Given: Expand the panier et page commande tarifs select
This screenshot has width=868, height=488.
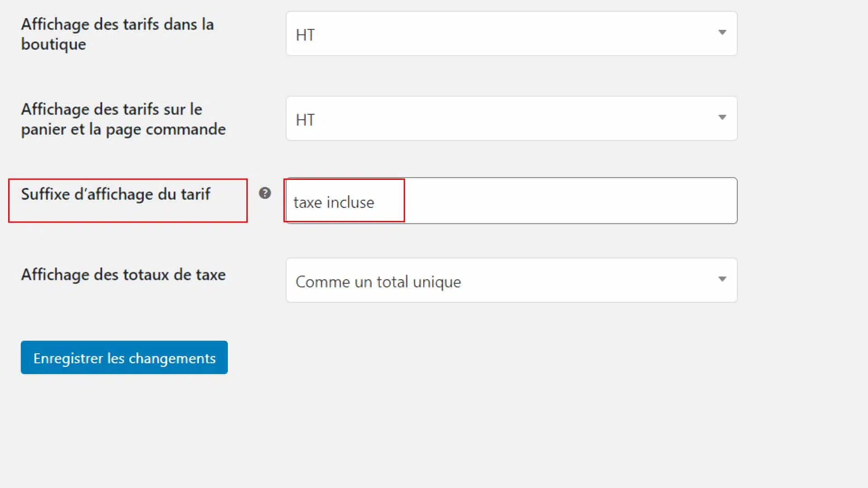Looking at the screenshot, I should (x=511, y=118).
